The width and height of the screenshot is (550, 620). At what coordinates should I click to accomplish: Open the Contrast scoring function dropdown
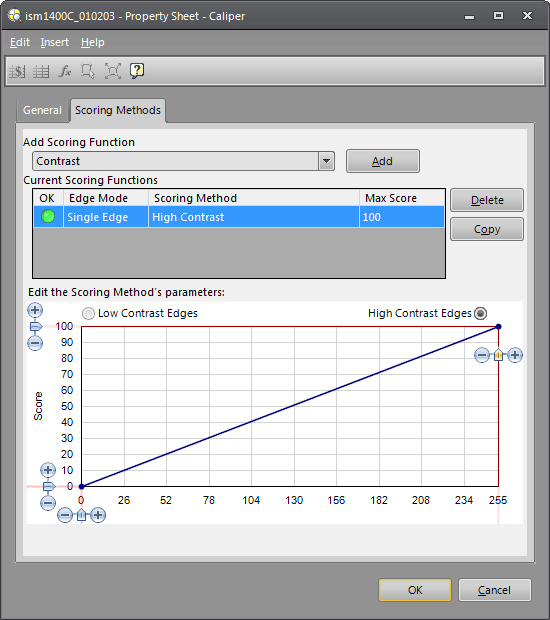click(x=326, y=161)
